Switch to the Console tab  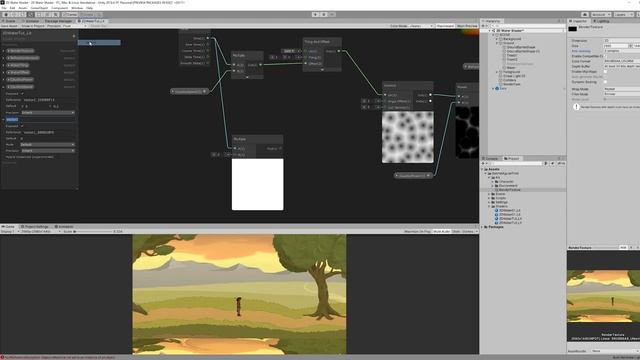pyautogui.click(x=491, y=158)
